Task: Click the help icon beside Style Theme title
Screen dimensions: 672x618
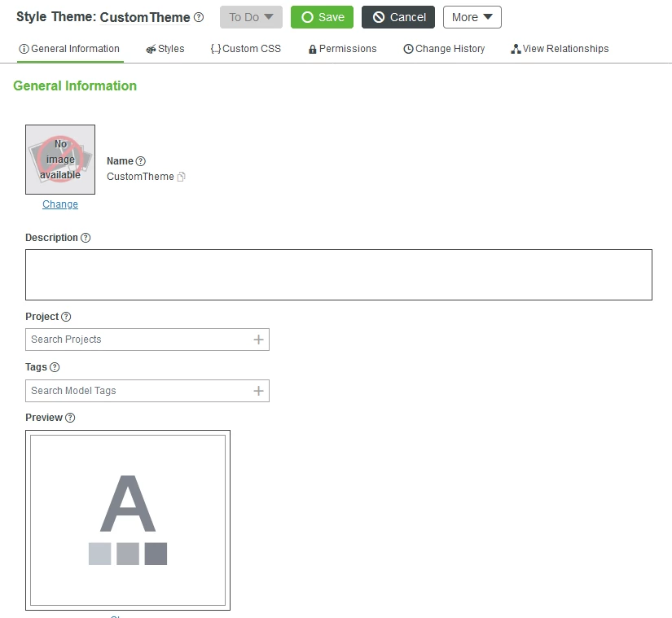Action: click(x=198, y=16)
